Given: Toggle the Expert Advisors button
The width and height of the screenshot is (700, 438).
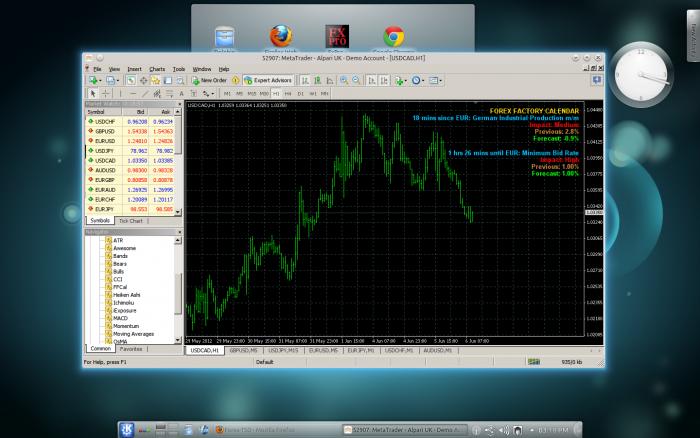Looking at the screenshot, I should point(268,80).
